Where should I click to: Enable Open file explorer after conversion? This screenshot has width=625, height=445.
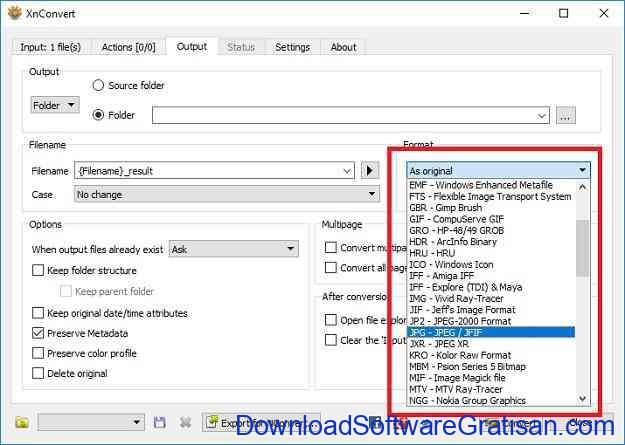(330, 320)
